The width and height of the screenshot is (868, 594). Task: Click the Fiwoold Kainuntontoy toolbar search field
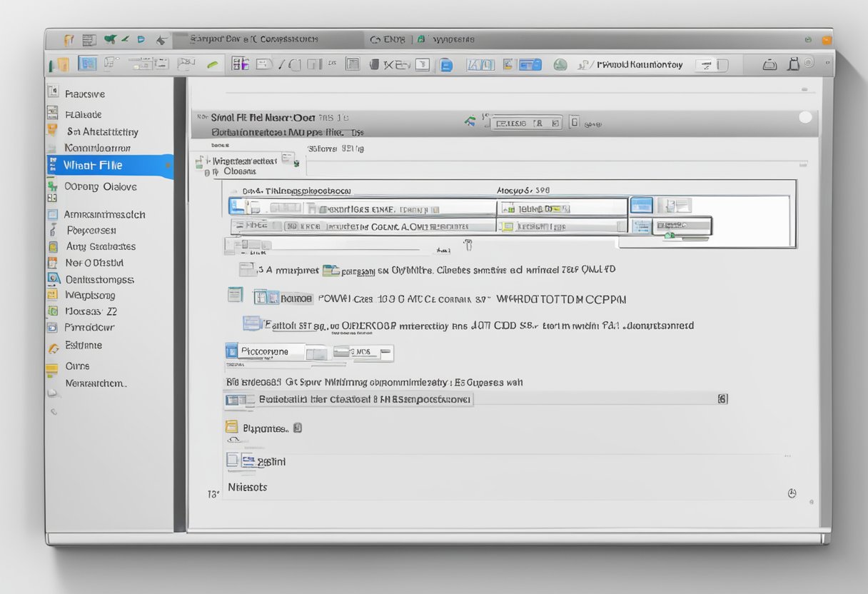tap(639, 65)
